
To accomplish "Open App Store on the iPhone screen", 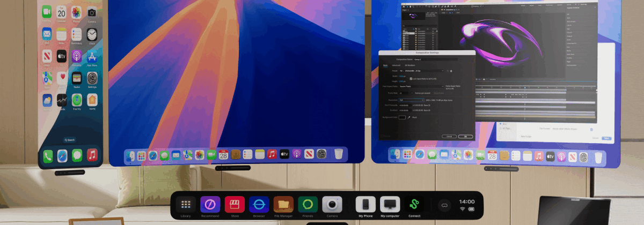I will 92,57.
